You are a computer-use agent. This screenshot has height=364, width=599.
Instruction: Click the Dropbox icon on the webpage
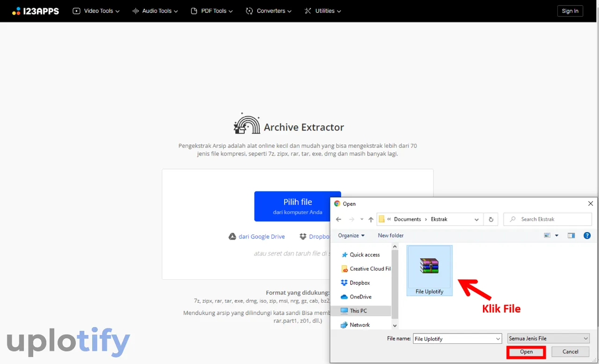(x=303, y=237)
